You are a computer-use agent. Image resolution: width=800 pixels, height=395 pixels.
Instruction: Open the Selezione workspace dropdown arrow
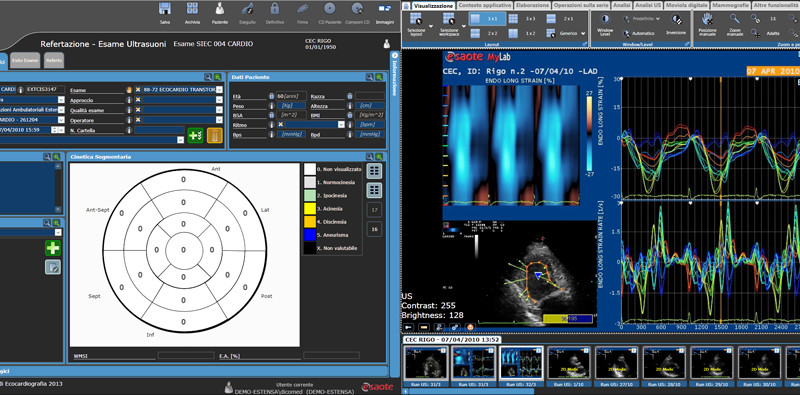point(464,26)
